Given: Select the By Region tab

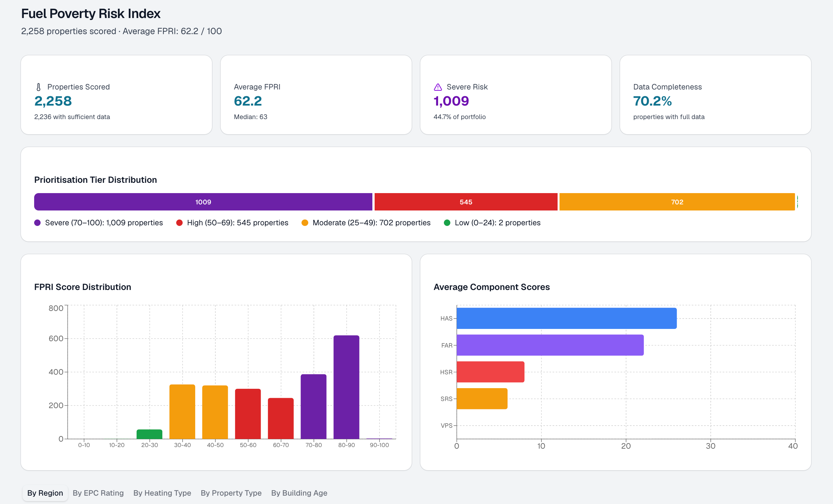Looking at the screenshot, I should coord(45,493).
